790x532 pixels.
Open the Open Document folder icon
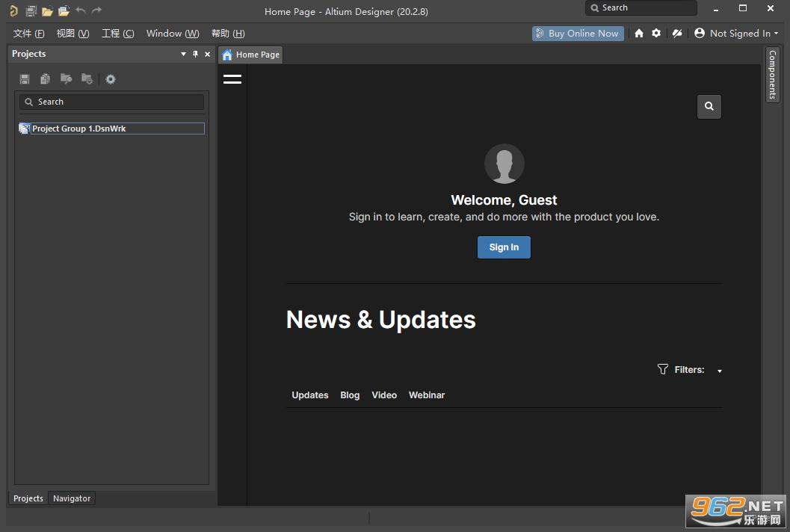pyautogui.click(x=47, y=10)
